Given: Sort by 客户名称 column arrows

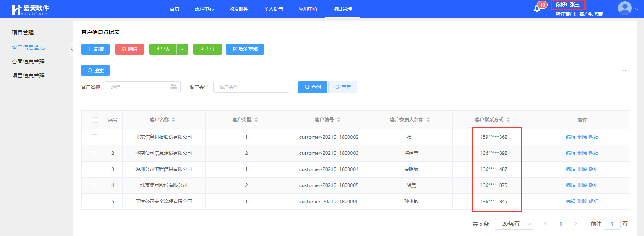Looking at the screenshot, I should (x=173, y=120).
